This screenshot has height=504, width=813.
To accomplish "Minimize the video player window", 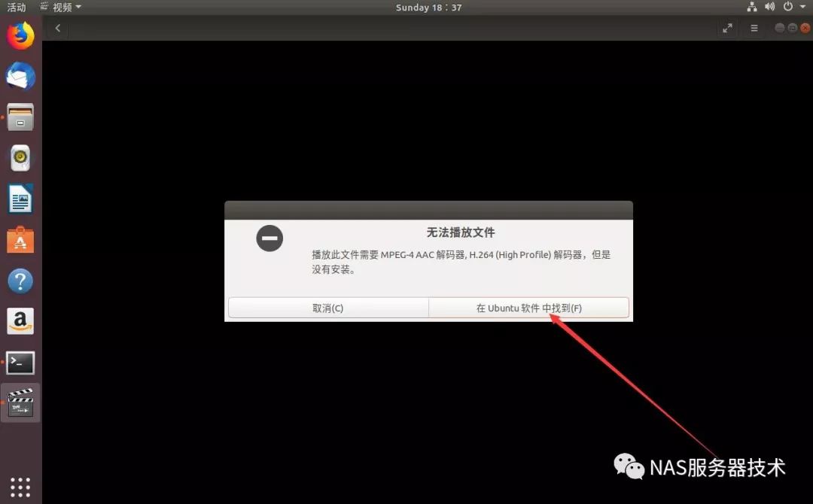I will (779, 28).
